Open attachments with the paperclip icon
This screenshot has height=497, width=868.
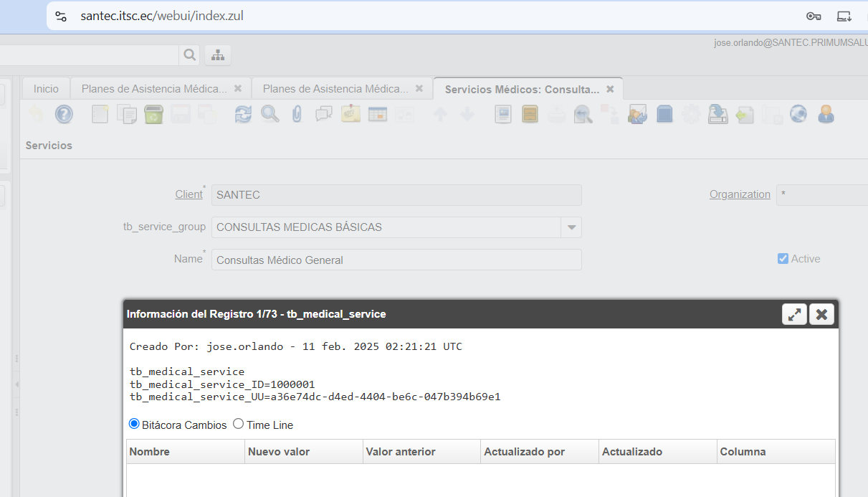297,114
